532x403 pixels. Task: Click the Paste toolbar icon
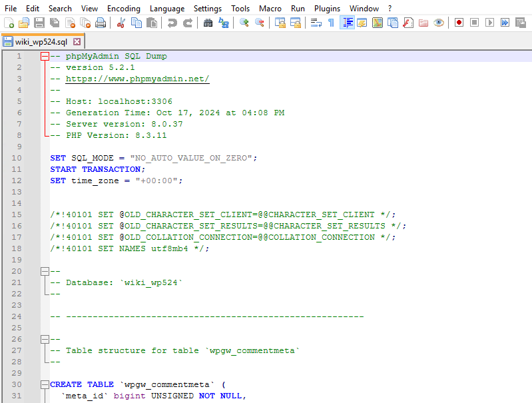tap(152, 23)
